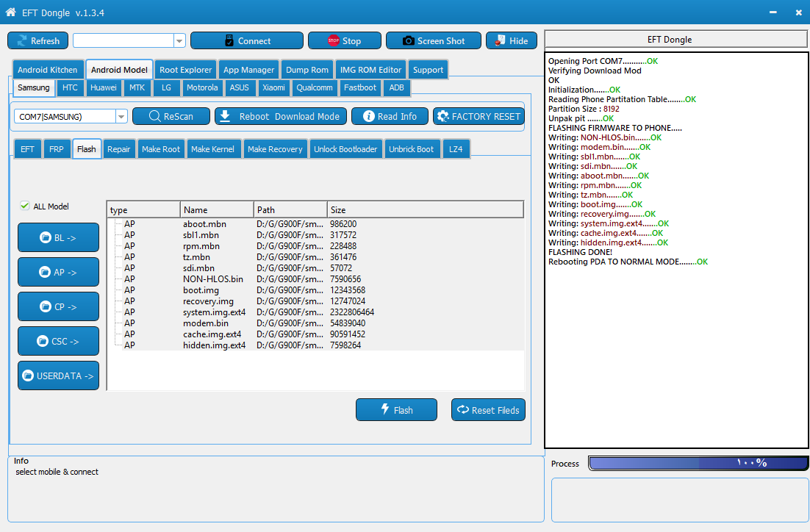Click the Flash lightning button
This screenshot has width=810, height=532.
[x=396, y=409]
